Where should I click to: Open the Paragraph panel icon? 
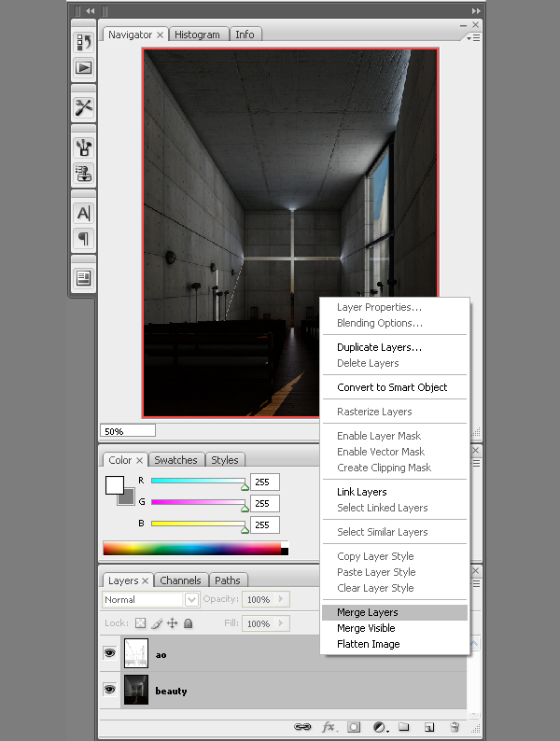(x=83, y=238)
